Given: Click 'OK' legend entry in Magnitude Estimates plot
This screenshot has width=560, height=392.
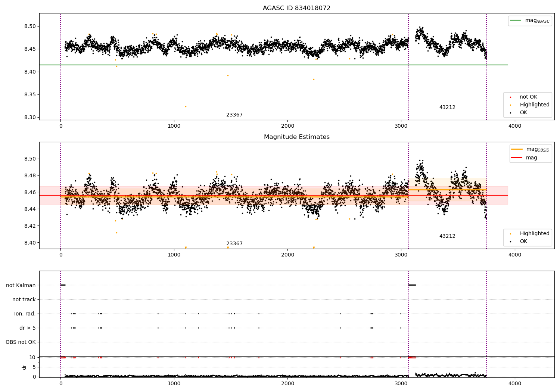Looking at the screenshot, I should coord(523,242).
